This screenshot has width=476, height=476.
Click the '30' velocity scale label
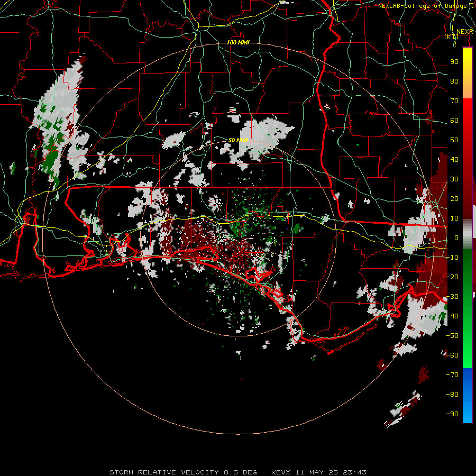pos(454,179)
